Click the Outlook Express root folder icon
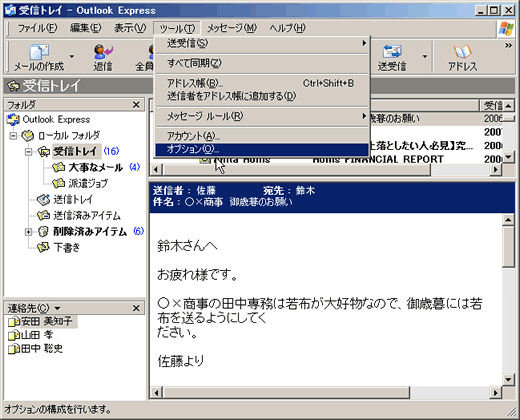This screenshot has height=420, width=520. [13, 120]
